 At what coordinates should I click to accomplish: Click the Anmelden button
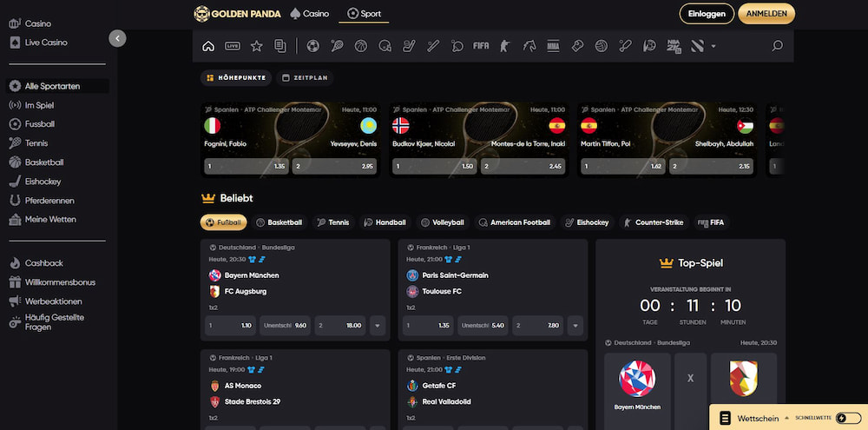[x=766, y=14]
